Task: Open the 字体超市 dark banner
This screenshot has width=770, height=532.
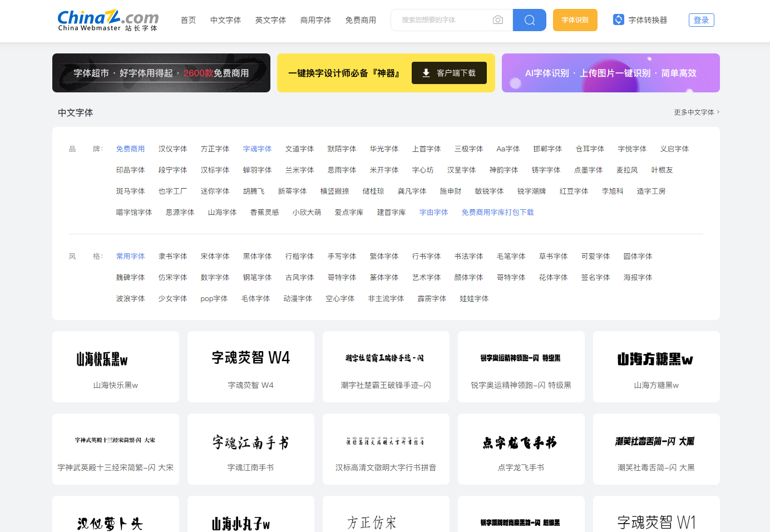Action: click(161, 73)
